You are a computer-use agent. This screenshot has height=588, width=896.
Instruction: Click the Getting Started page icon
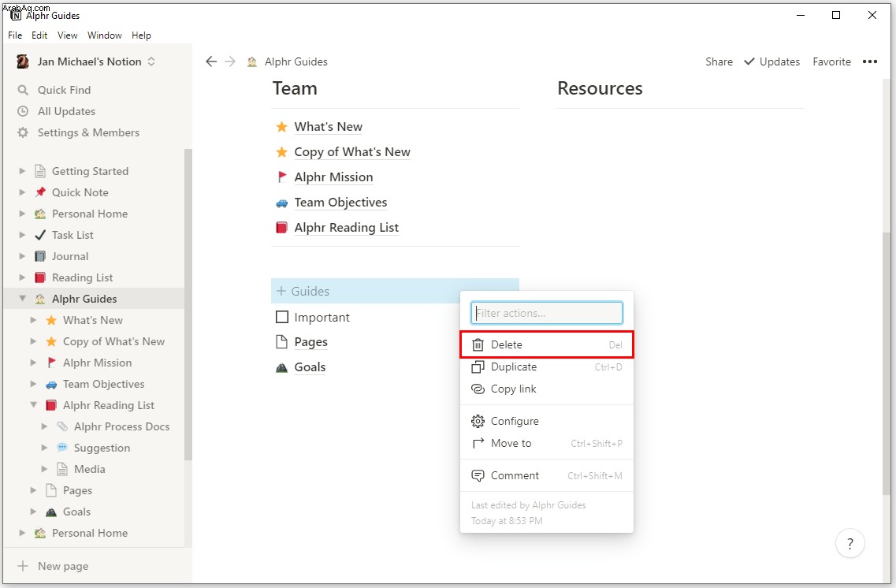pos(40,171)
